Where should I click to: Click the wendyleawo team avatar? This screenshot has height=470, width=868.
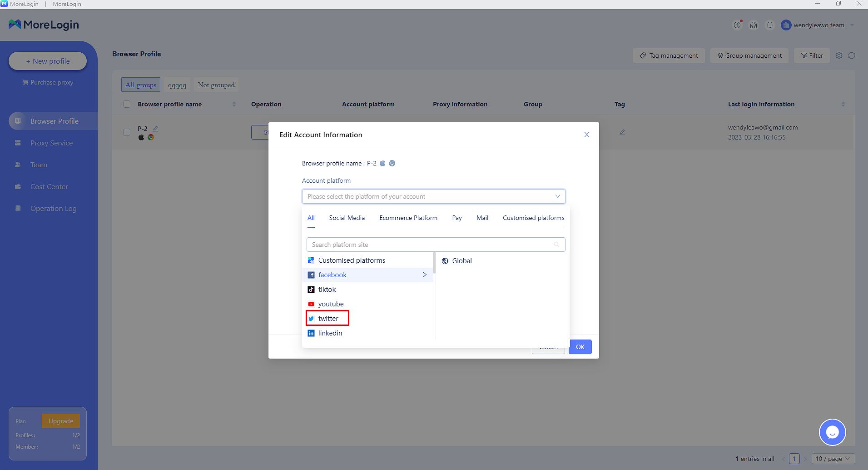pyautogui.click(x=786, y=25)
